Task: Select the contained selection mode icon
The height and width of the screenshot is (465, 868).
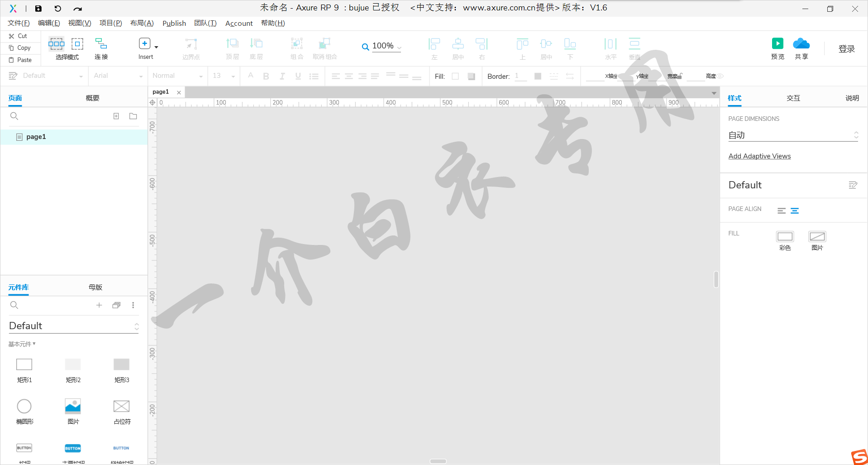Action: (x=77, y=44)
